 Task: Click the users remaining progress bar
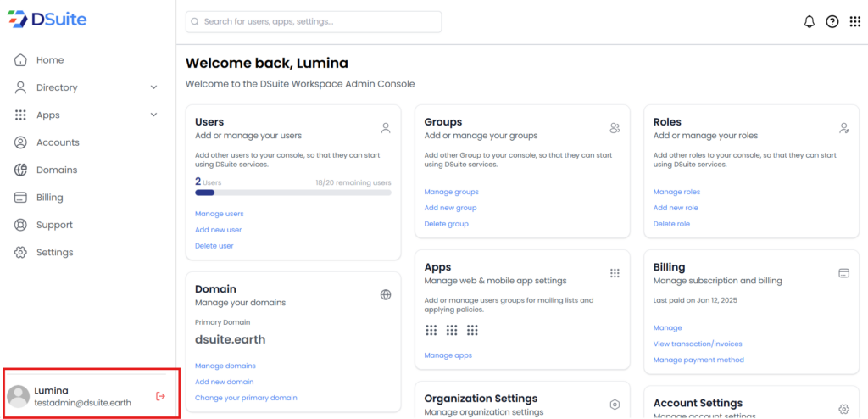point(292,193)
